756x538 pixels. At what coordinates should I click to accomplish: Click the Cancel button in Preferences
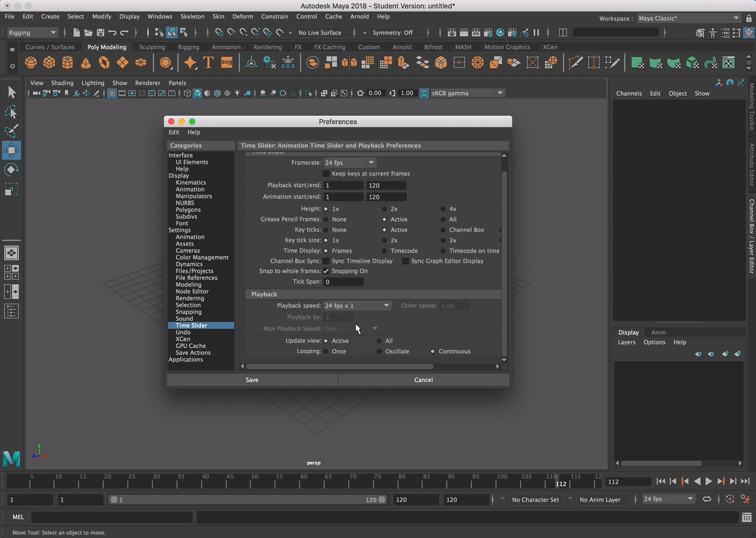coord(423,380)
